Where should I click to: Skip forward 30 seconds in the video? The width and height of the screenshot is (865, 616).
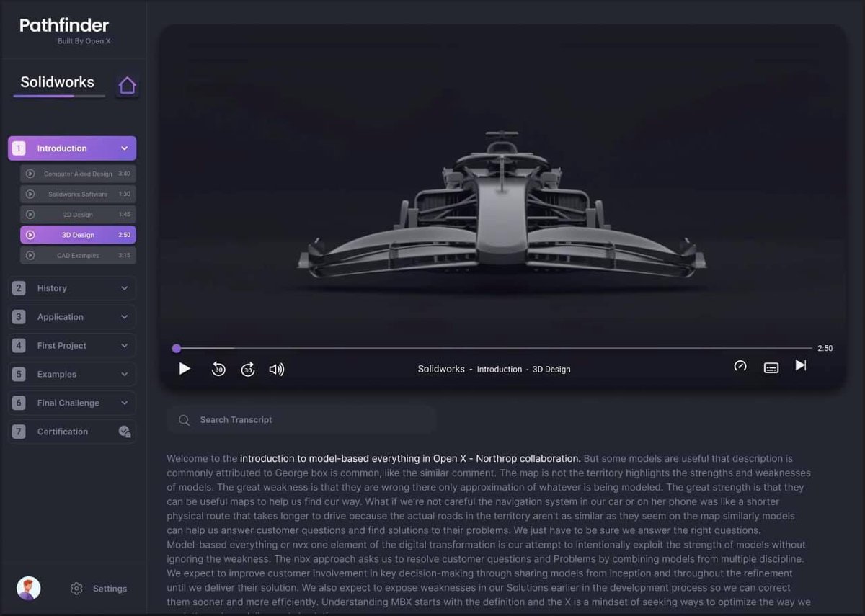click(248, 369)
